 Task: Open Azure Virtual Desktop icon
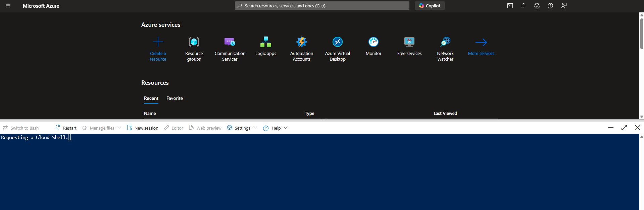[338, 42]
